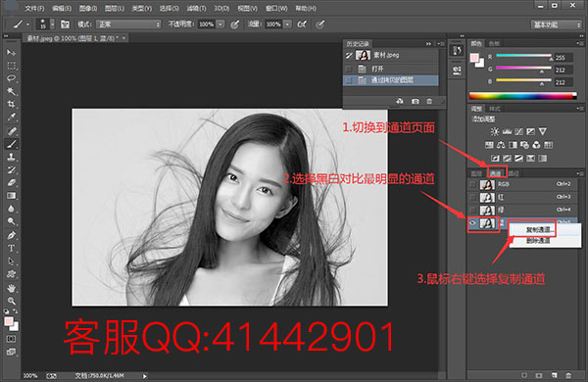588x382 pixels.
Task: Open the 基本功能 workspace dropdown
Action: click(x=556, y=24)
